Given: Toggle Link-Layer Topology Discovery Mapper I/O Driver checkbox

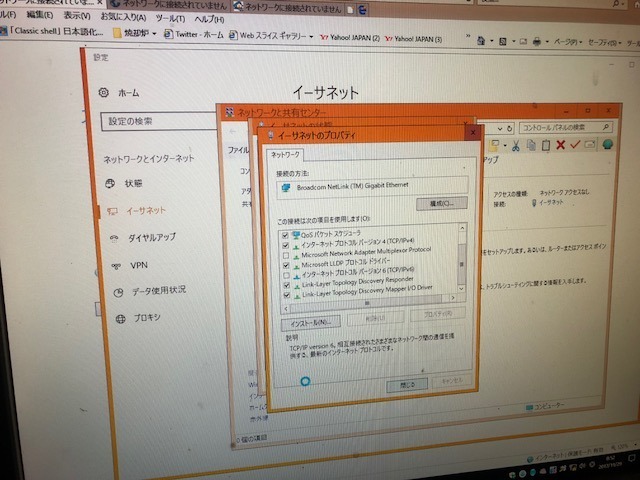Looking at the screenshot, I should point(287,295).
